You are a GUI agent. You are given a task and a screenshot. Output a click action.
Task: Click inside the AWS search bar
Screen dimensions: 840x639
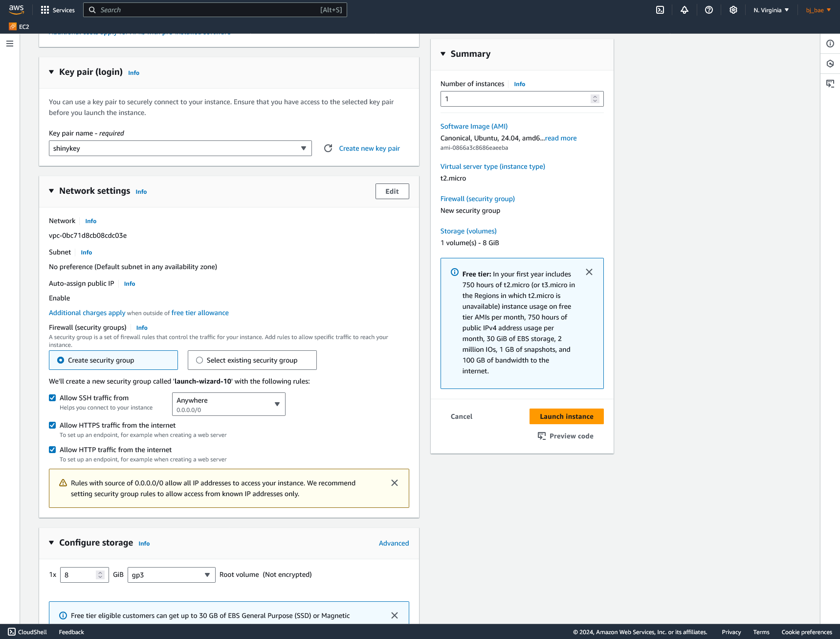[215, 10]
